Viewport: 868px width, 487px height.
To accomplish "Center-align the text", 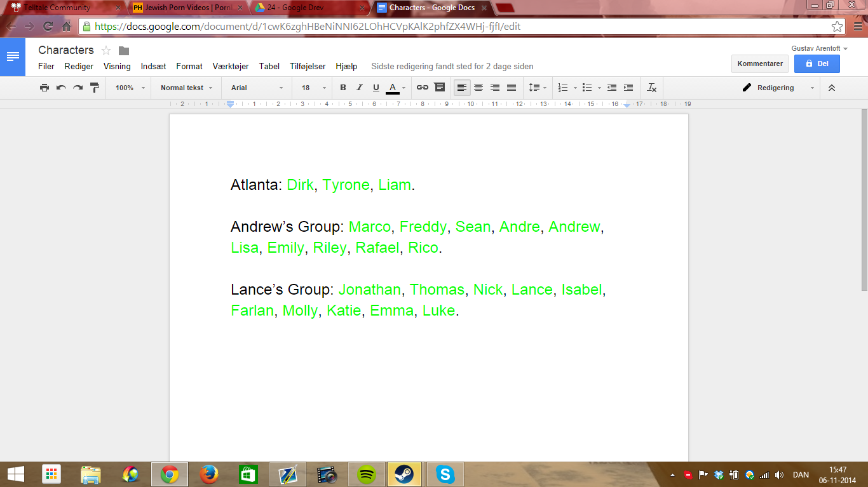I will click(x=478, y=88).
